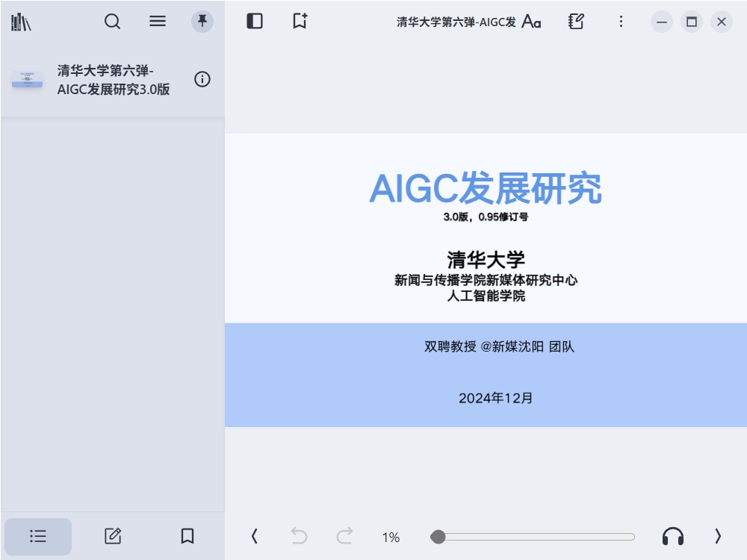Switch to bookmarks tab
Screen dimensions: 747x560
click(187, 536)
